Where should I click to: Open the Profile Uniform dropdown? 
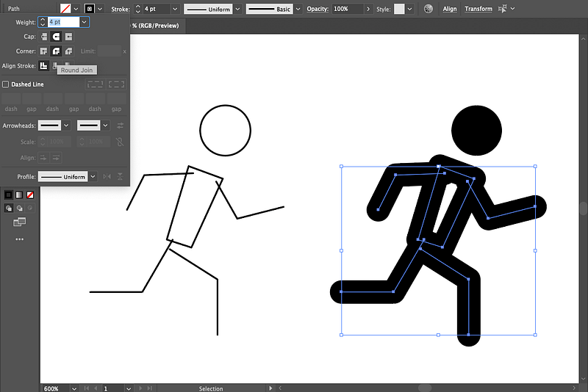point(93,177)
